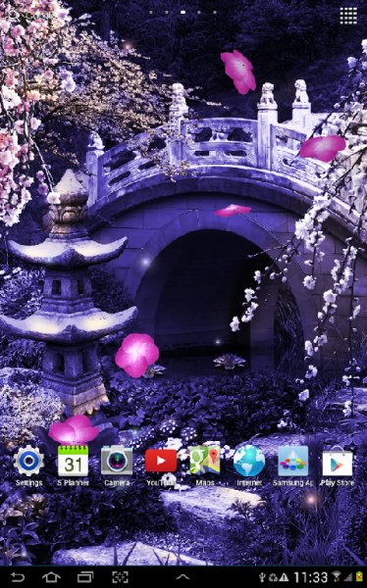Screen dimensions: 367x588
Task: Select the highlighted middle page indicator
Action: [x=183, y=12]
